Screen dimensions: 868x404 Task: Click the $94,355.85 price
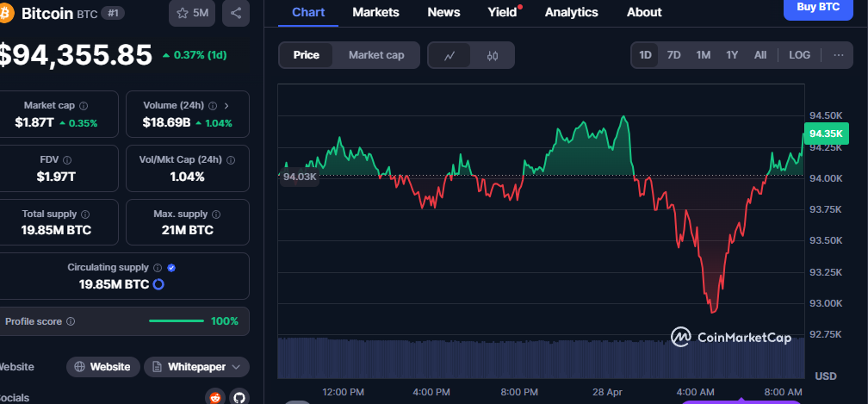point(74,55)
